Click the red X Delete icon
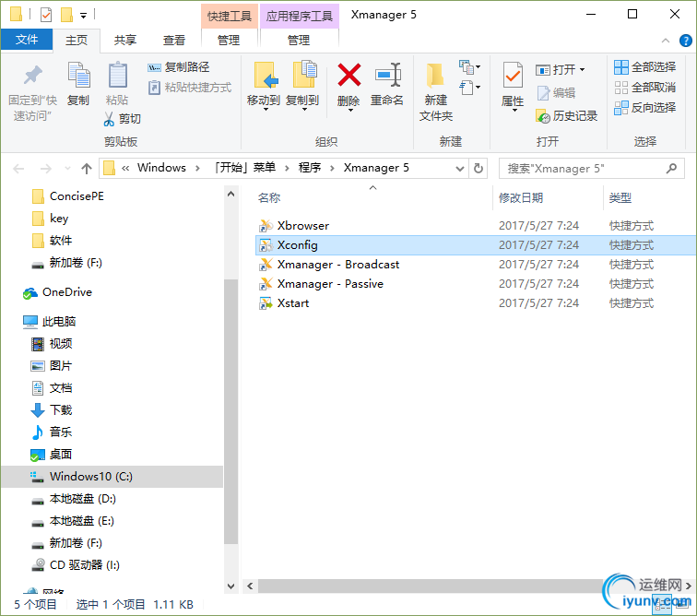The image size is (697, 616). coord(348,75)
